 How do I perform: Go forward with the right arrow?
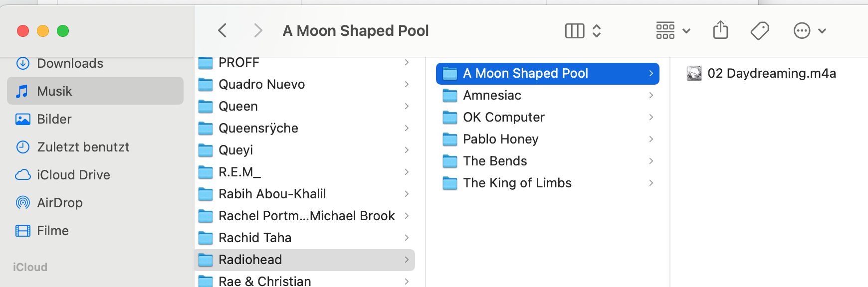[258, 30]
